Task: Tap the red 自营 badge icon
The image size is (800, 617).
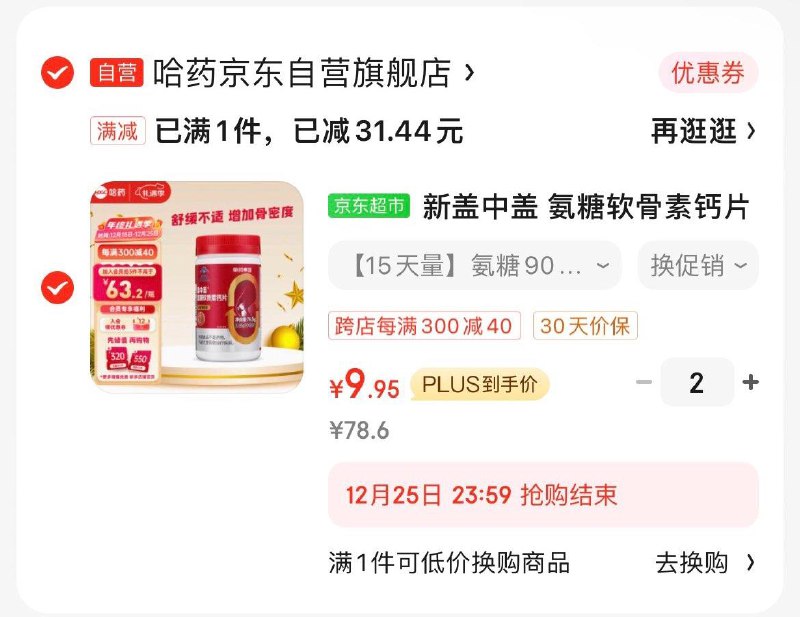Action: (x=117, y=72)
